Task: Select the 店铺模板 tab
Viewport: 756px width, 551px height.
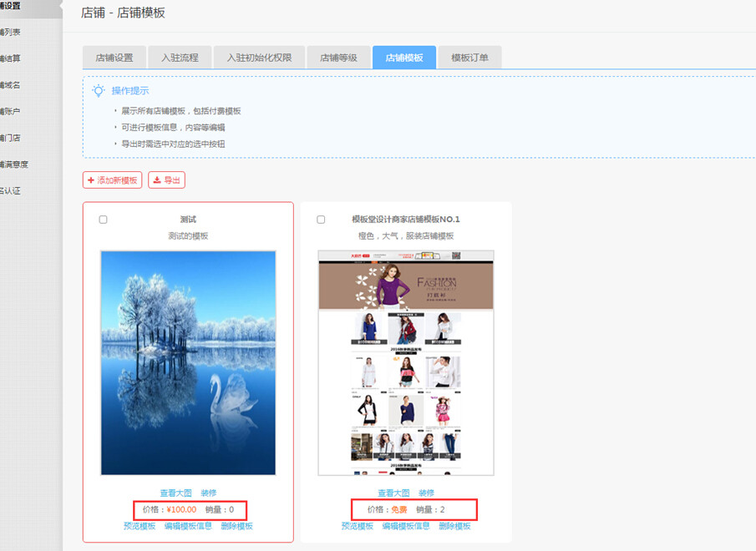Action: [404, 58]
